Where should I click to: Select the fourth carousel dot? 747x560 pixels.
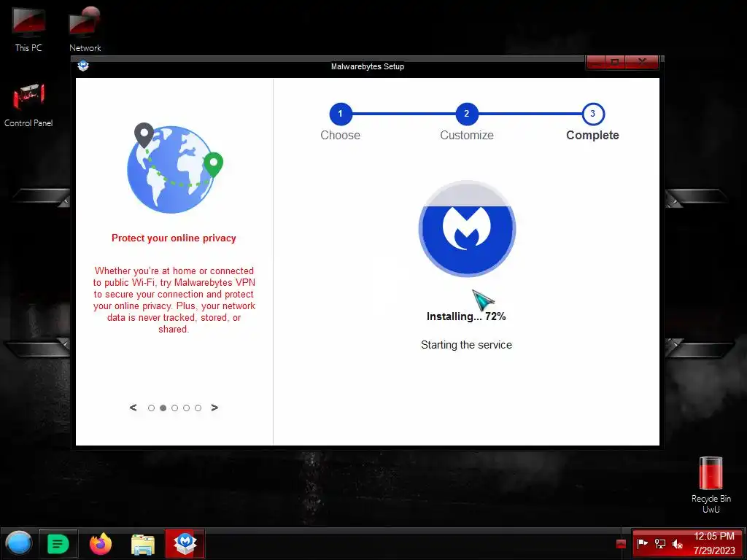186,408
